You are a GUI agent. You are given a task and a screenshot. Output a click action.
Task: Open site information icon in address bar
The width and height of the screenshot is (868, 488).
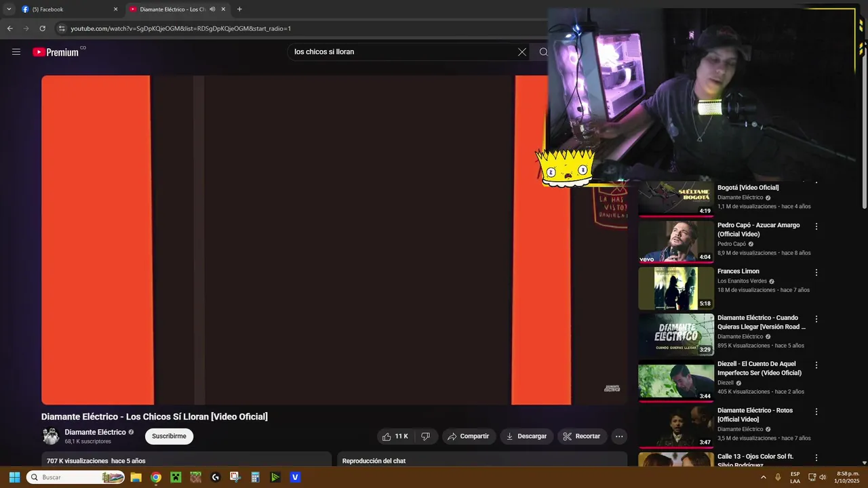[62, 28]
